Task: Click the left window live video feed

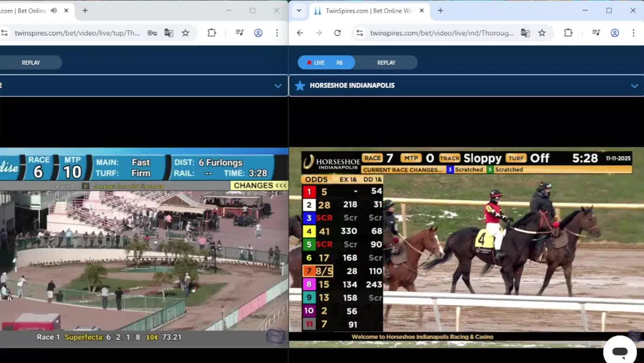Action: click(144, 248)
